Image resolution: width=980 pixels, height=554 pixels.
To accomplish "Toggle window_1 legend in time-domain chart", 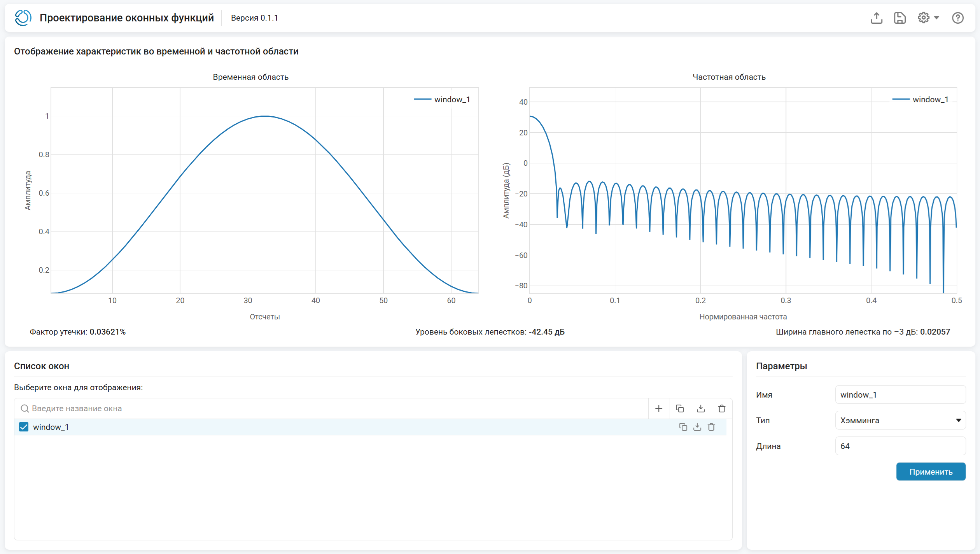I will point(442,100).
